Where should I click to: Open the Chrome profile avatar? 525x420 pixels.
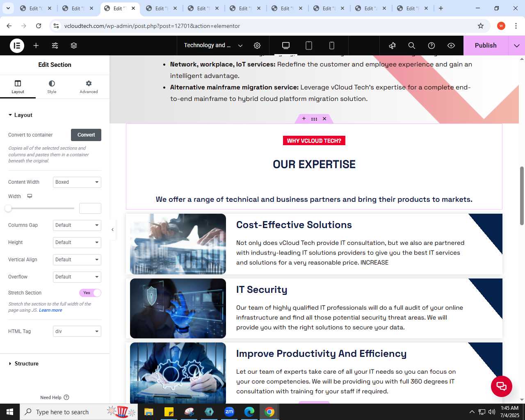point(501,26)
